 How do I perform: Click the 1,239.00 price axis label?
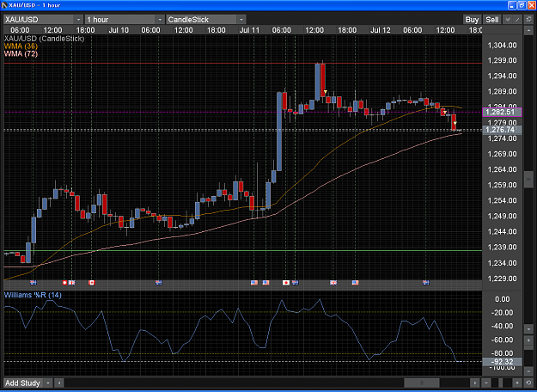click(x=503, y=247)
